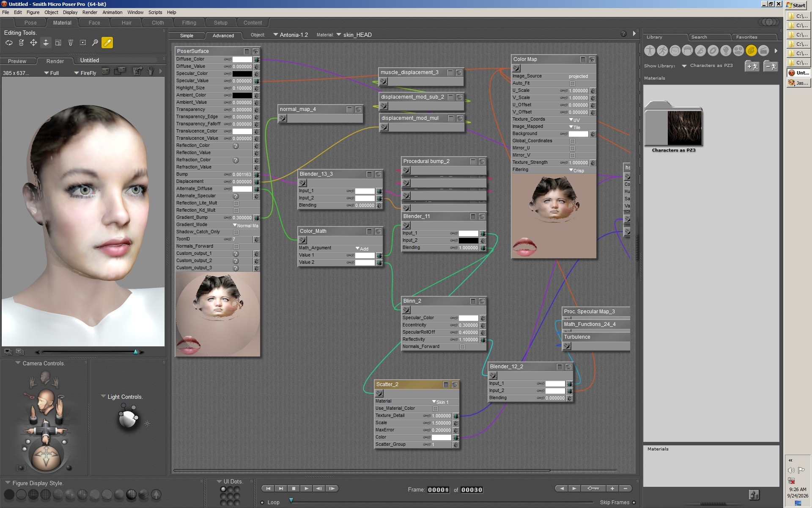Screen dimensions: 812x508
Task: Click Diffuse_Color white color swatch
Action: (x=242, y=59)
